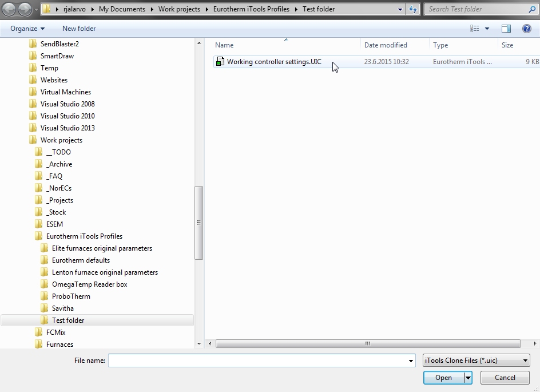The image size is (540, 392).
Task: Click the Open button
Action: pos(443,378)
